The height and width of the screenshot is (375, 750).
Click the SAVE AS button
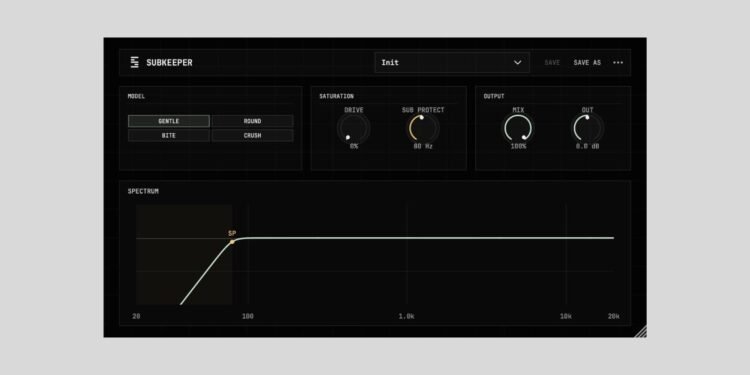pyautogui.click(x=587, y=63)
